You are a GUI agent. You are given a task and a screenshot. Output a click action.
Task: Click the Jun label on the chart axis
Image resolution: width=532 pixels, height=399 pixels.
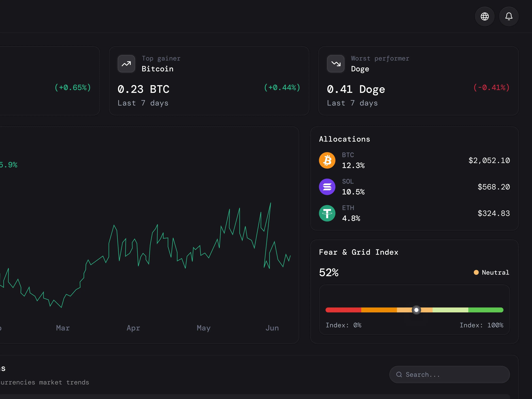pyautogui.click(x=272, y=328)
